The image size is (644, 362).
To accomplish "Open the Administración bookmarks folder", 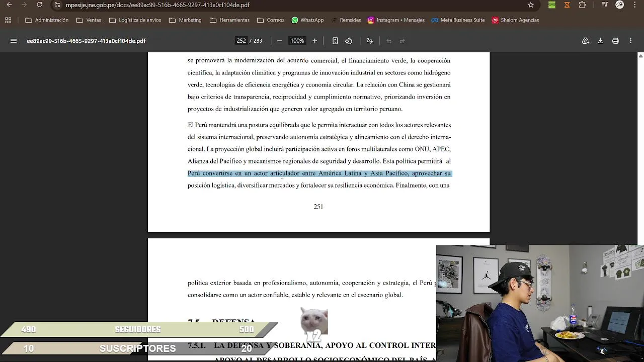I will (47, 20).
